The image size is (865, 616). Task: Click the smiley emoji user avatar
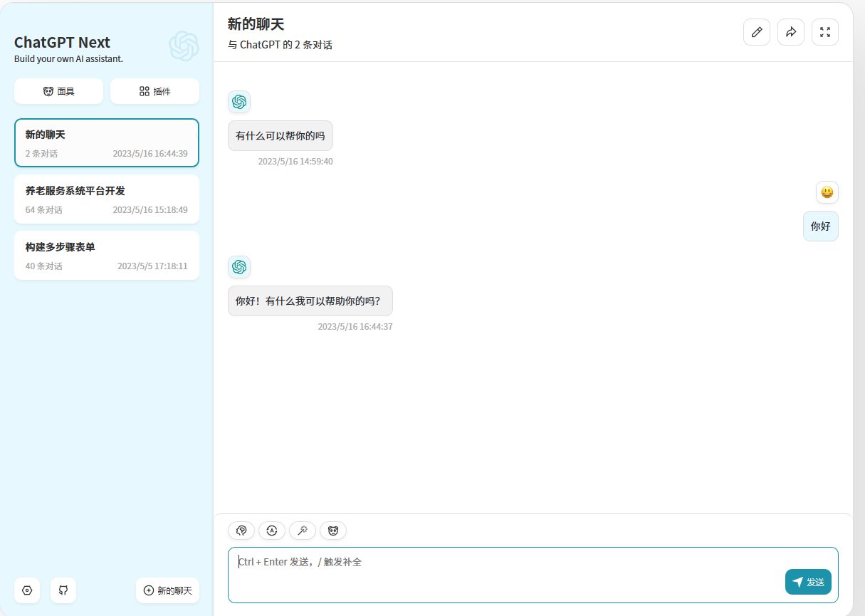coord(827,192)
